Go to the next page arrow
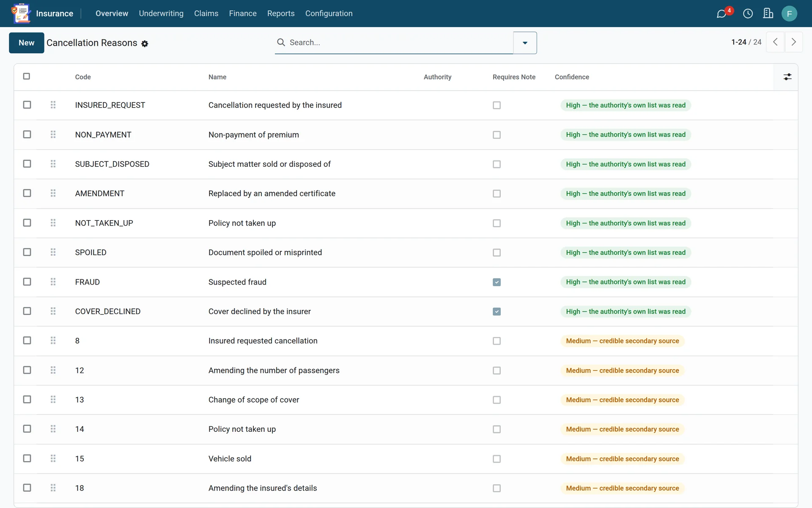This screenshot has height=508, width=812. pos(794,42)
